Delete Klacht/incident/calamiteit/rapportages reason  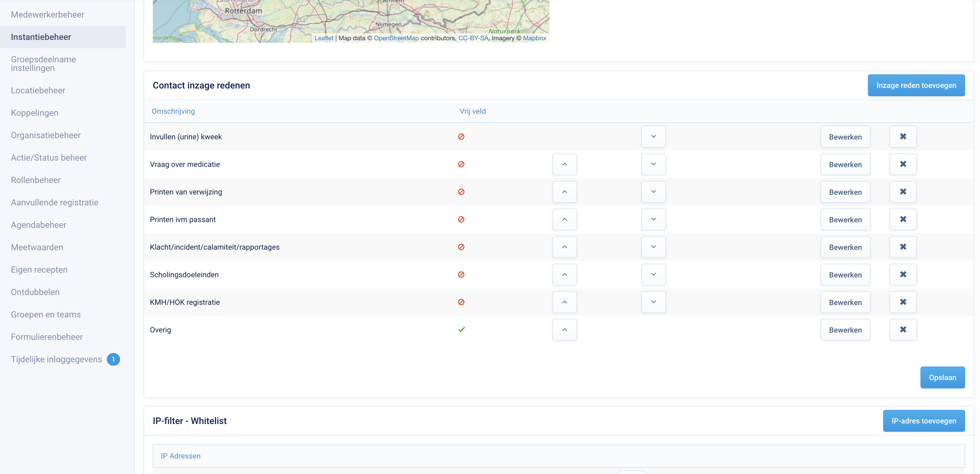[x=903, y=247]
